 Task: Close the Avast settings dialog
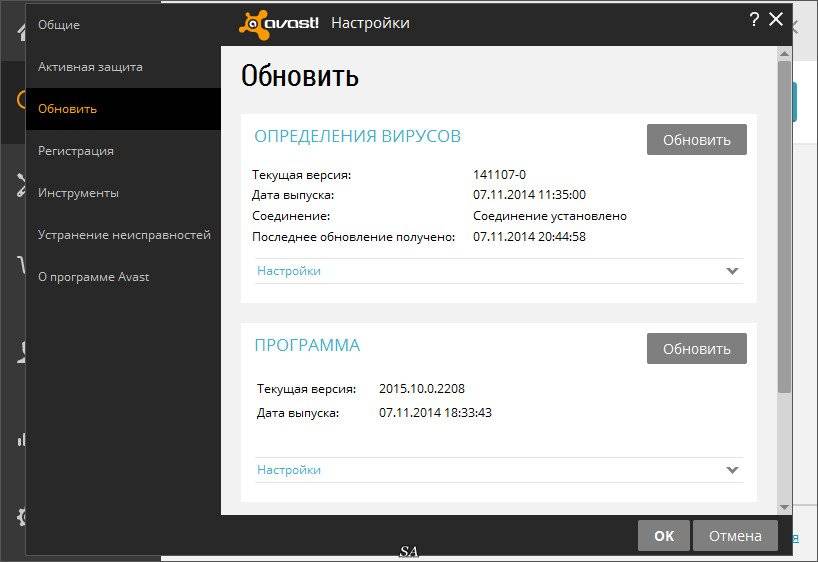[776, 19]
